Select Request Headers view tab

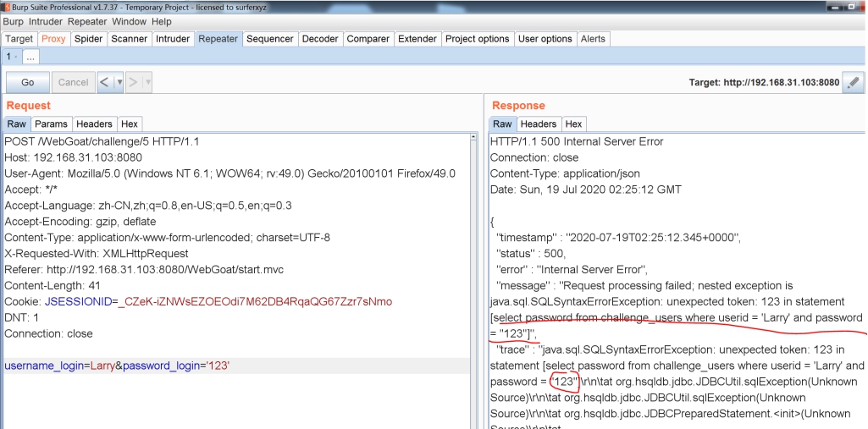click(x=94, y=124)
